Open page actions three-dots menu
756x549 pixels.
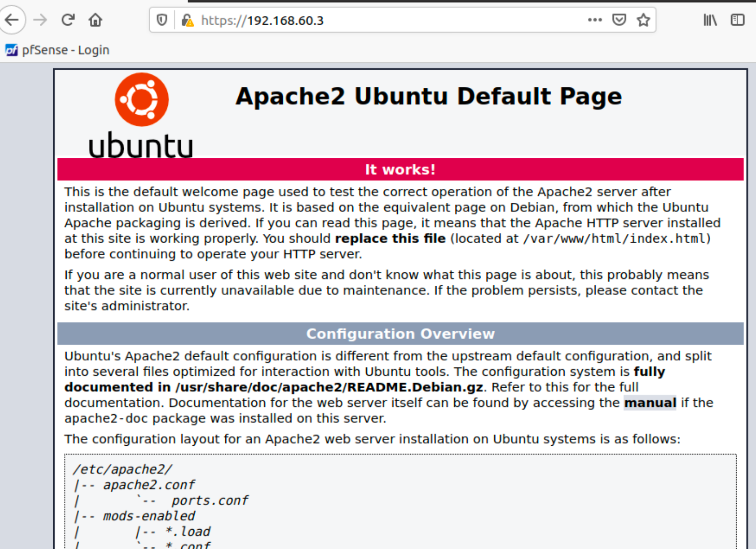(595, 20)
